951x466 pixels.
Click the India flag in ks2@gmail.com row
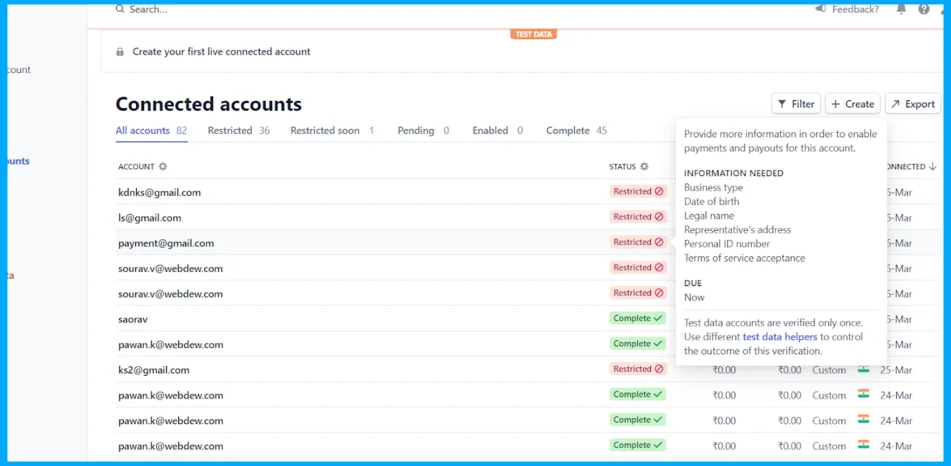(x=864, y=369)
